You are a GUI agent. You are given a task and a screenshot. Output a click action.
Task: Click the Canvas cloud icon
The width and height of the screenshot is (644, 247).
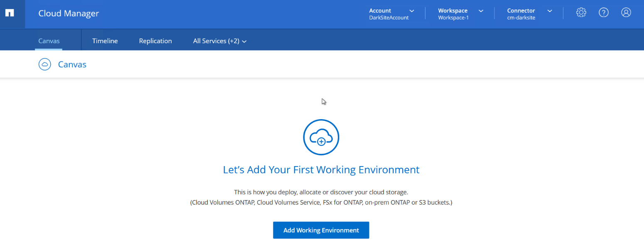[44, 64]
